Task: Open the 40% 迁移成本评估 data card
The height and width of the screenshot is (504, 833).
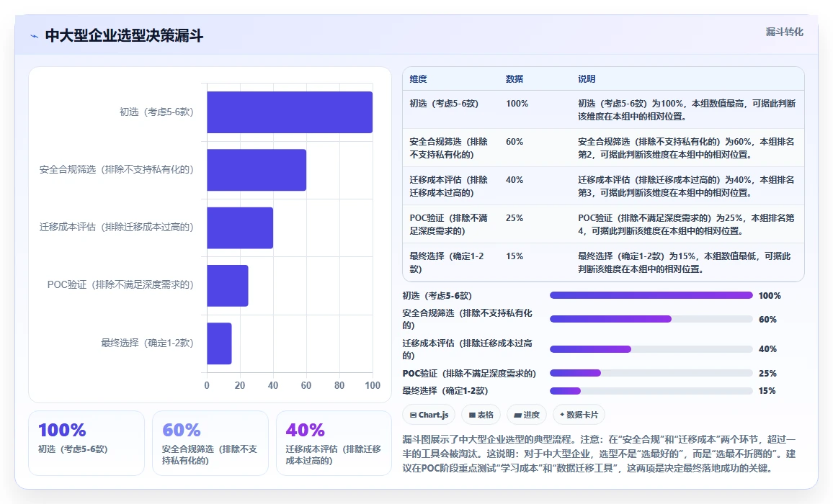Action: coord(334,443)
